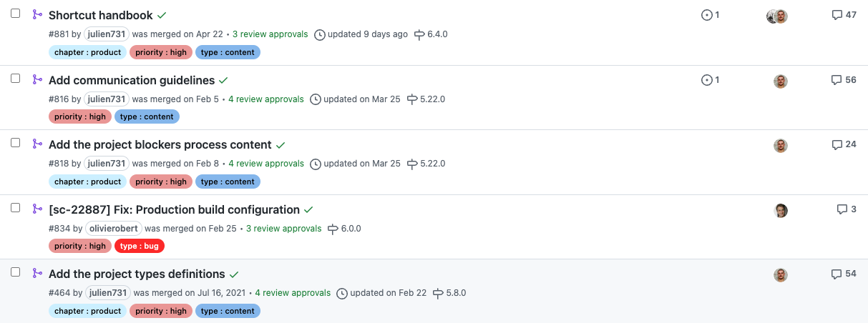Click the comments icon showing 47
This screenshot has height=323, width=868.
pyautogui.click(x=837, y=15)
